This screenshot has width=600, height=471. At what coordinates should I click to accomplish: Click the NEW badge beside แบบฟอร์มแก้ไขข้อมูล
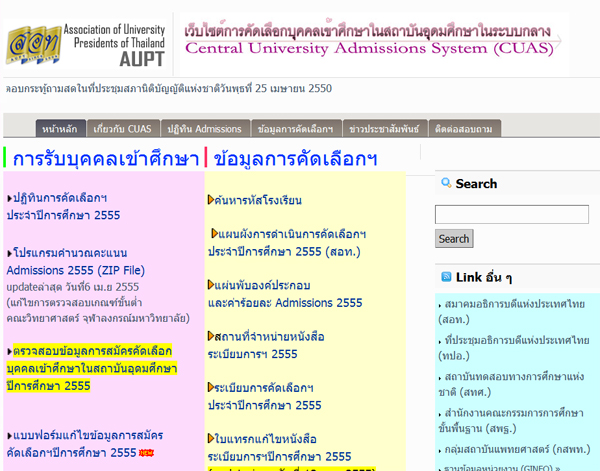tap(146, 453)
